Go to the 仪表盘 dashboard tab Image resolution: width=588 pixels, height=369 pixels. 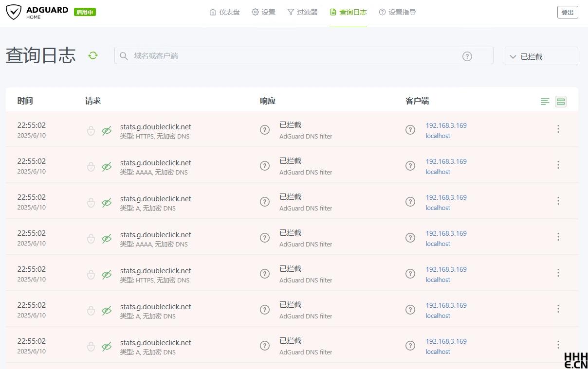224,12
